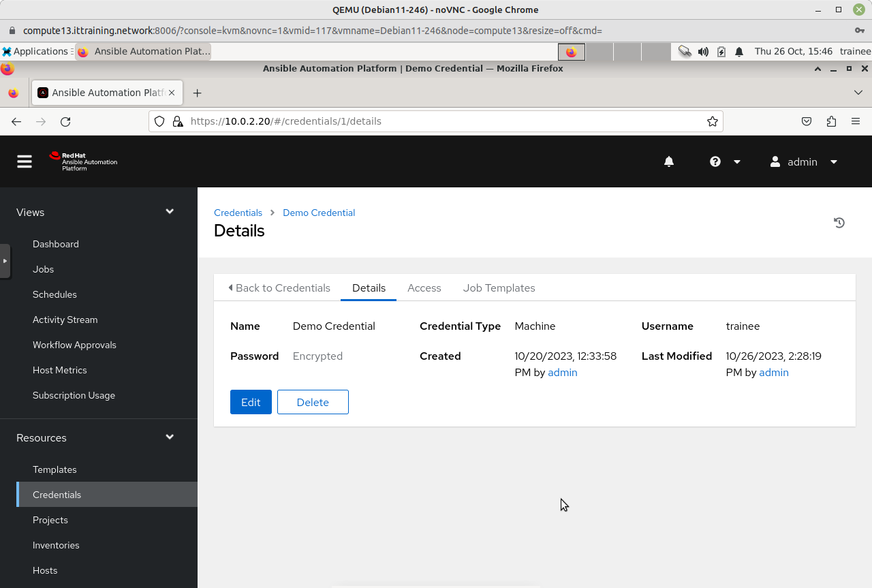Open a new Firefox tab
The width and height of the screenshot is (872, 588).
pyautogui.click(x=198, y=93)
